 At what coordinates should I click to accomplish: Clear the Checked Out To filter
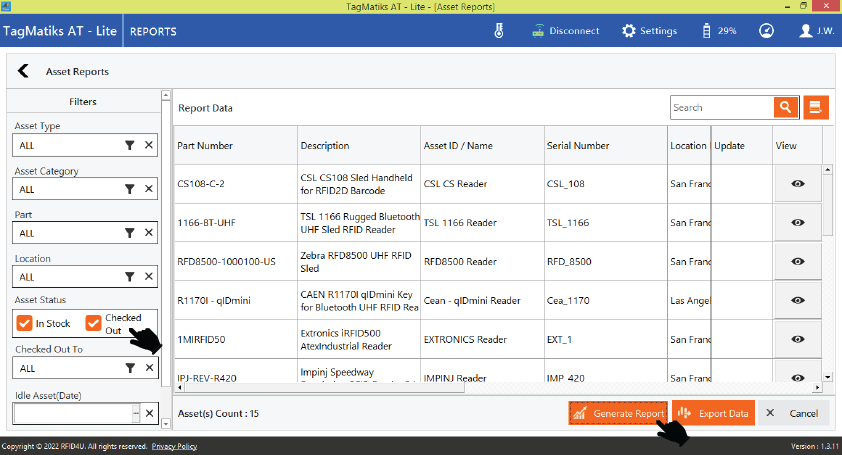point(148,368)
